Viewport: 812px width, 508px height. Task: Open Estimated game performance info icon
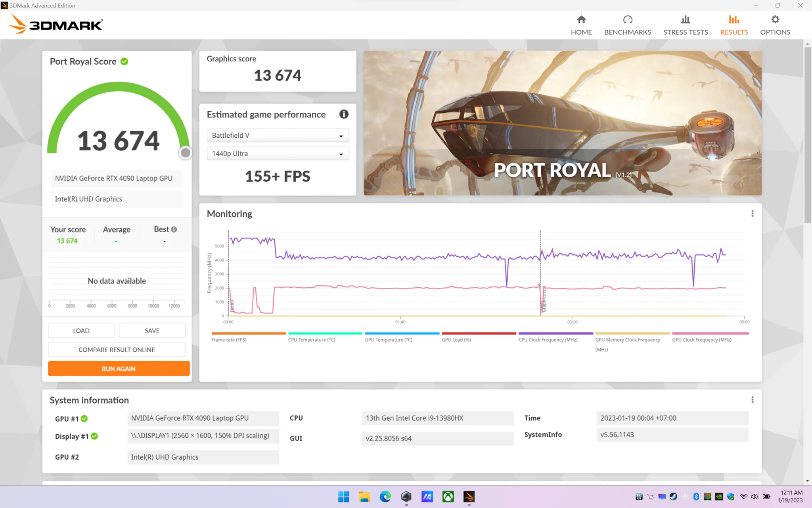click(344, 114)
